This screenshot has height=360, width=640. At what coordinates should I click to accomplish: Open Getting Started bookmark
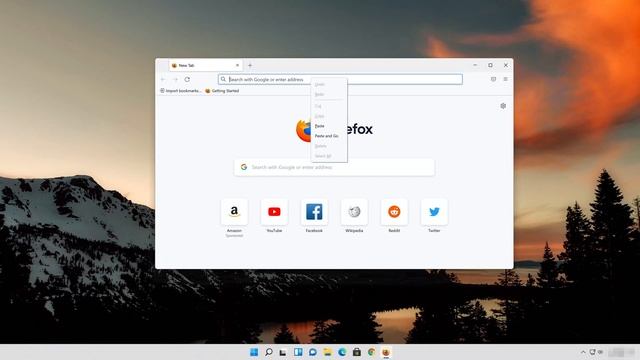click(x=222, y=91)
